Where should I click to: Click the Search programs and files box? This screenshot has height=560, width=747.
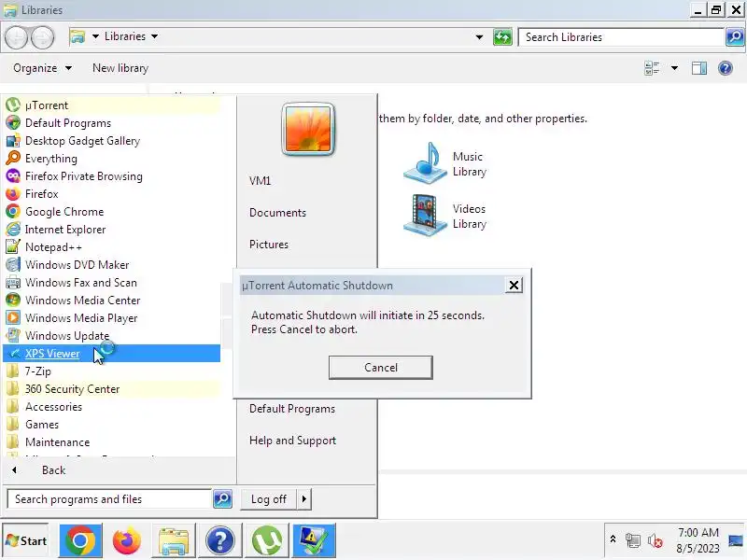[x=109, y=499]
